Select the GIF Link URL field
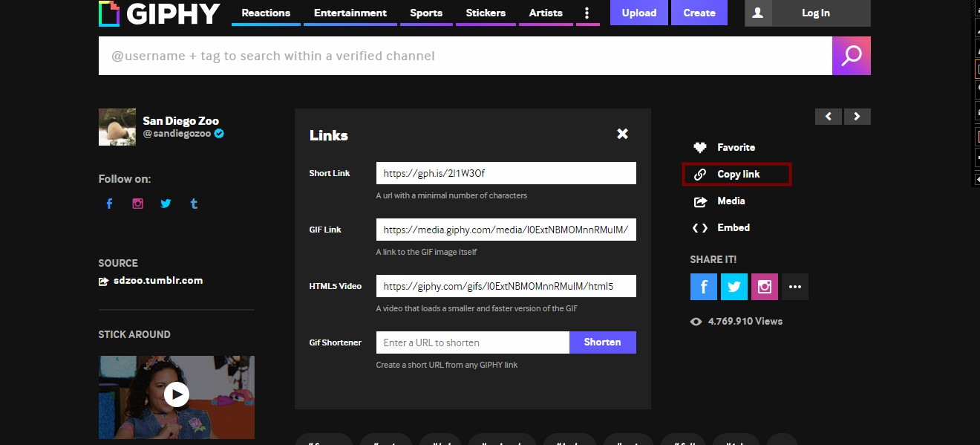Screen dimensions: 980x445 506,230
